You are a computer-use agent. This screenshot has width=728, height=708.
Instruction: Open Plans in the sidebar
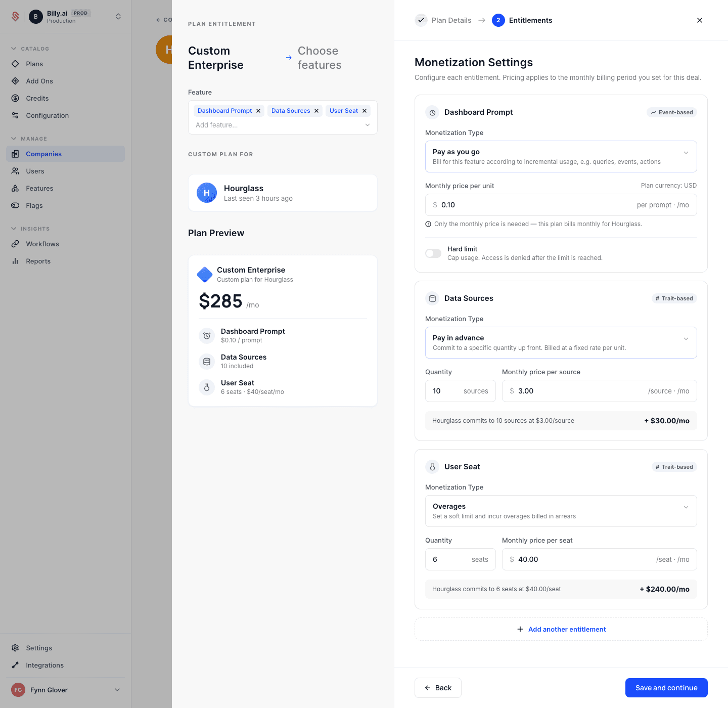(x=65, y=64)
